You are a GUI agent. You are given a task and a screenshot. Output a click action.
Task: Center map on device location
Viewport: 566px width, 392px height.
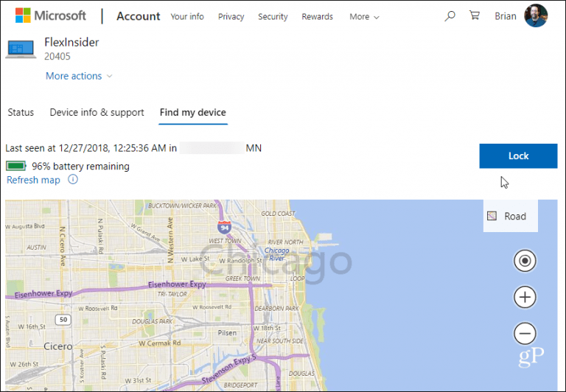525,261
